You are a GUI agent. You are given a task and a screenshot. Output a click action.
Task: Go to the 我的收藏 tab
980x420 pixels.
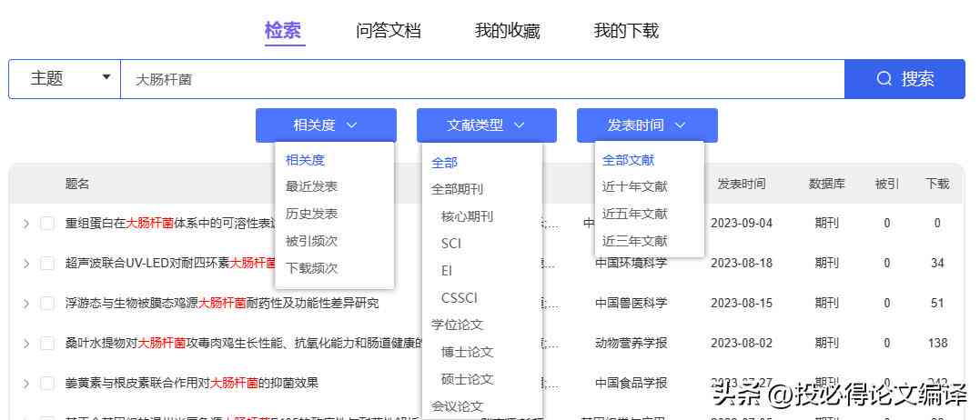coord(507,31)
